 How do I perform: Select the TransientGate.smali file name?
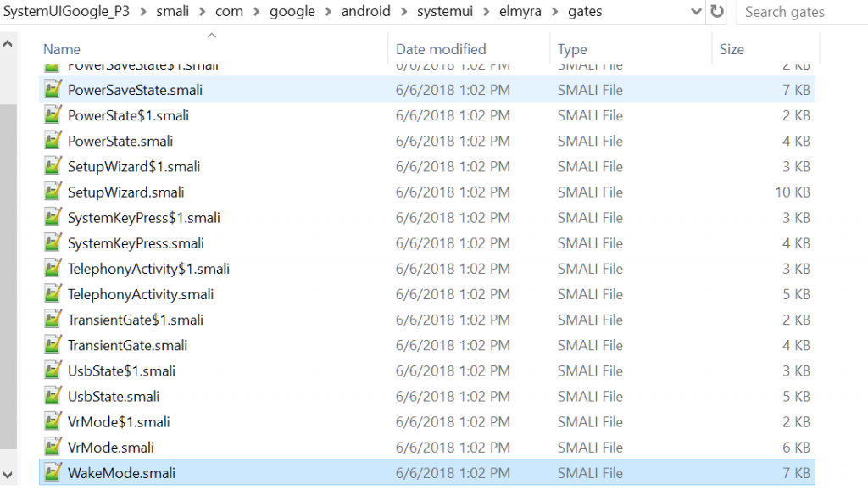[127, 345]
